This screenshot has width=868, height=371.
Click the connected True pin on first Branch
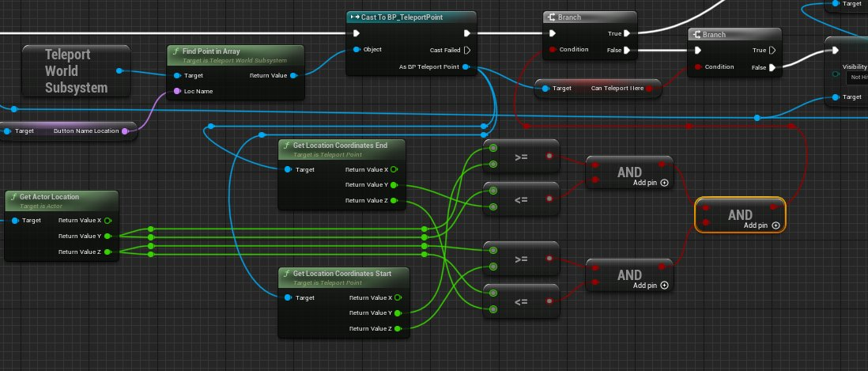pyautogui.click(x=627, y=33)
